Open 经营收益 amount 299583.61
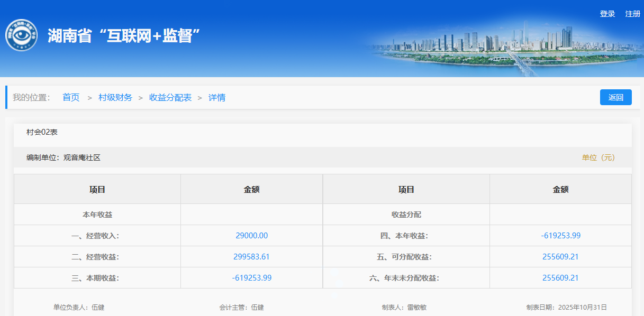 point(251,257)
